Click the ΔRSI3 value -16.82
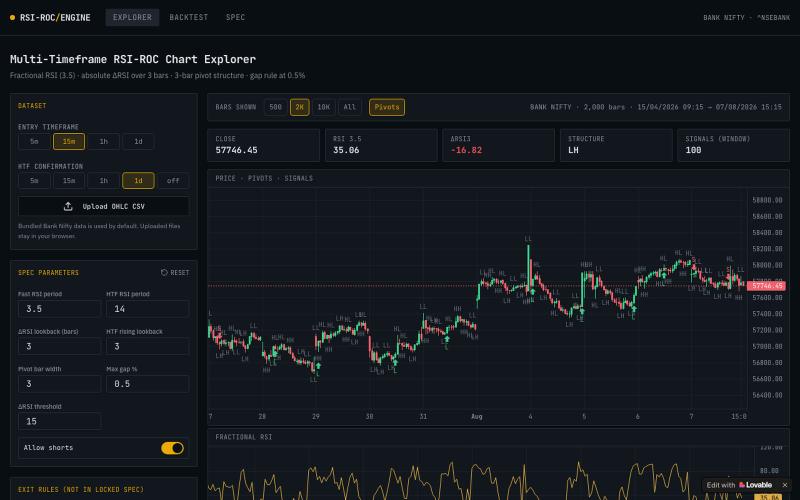This screenshot has height=500, width=800. coord(466,150)
